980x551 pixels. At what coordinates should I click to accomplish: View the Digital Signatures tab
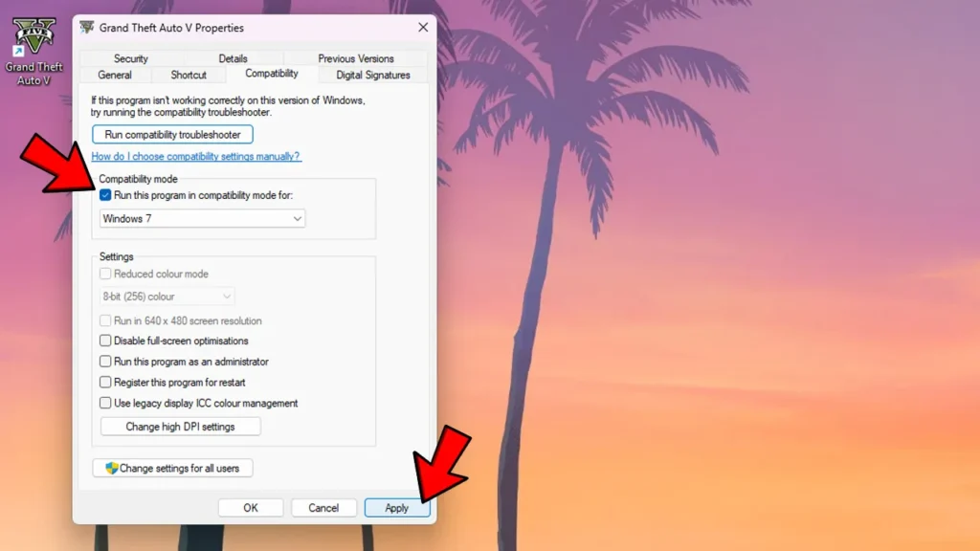click(372, 75)
